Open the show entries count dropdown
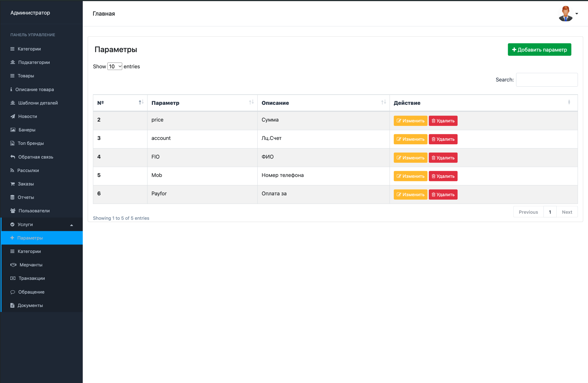588x383 pixels. (x=115, y=66)
